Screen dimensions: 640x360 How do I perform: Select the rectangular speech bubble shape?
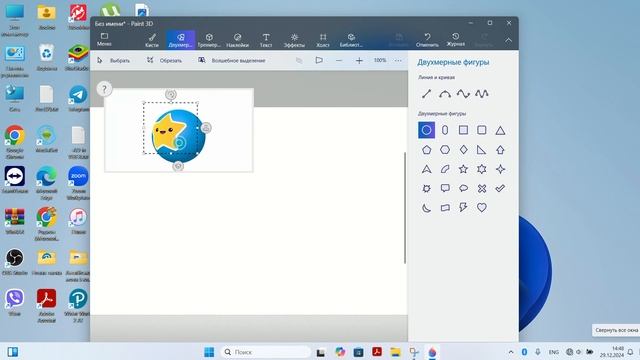click(x=445, y=188)
